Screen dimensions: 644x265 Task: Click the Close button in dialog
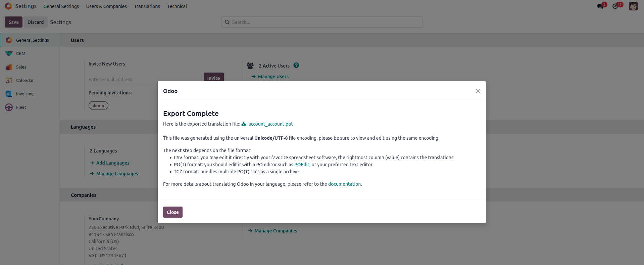click(x=173, y=212)
